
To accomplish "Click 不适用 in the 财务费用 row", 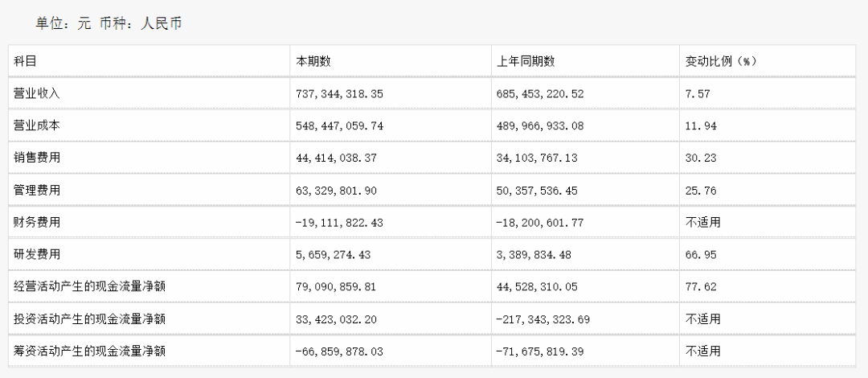I will [x=702, y=222].
